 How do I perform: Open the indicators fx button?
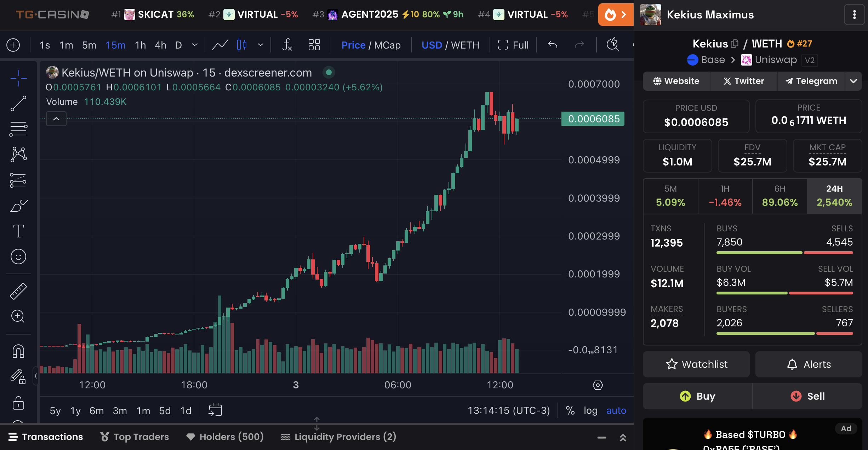coord(287,45)
